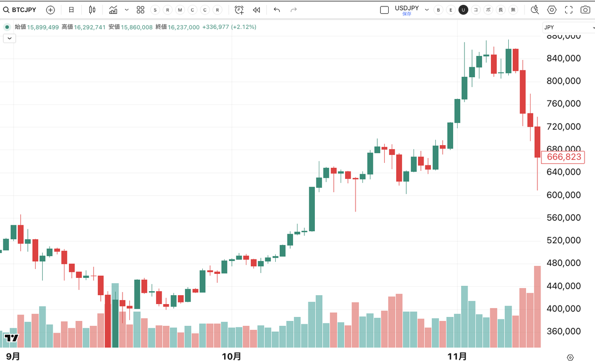Start bar replay with the rewind icon

coord(256,9)
